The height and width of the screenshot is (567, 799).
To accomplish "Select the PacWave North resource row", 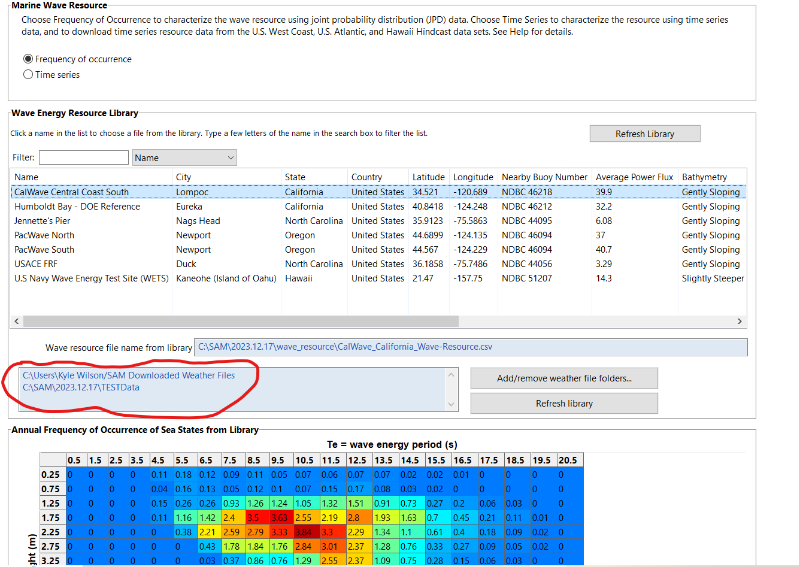I will coord(44,236).
